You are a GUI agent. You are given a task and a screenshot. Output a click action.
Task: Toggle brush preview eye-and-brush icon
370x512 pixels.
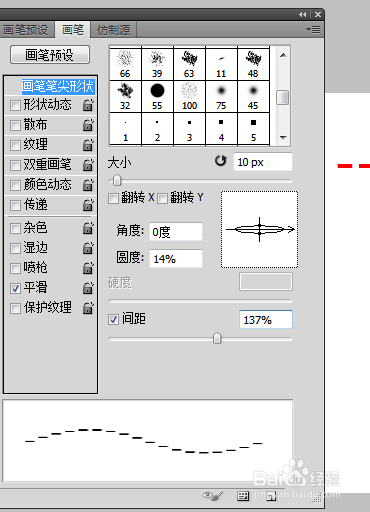click(x=212, y=496)
